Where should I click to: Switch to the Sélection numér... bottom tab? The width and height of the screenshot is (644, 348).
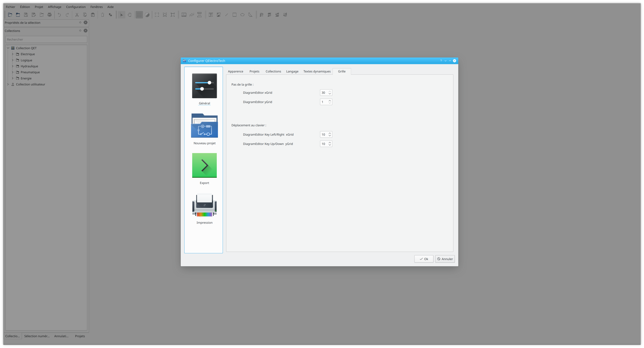(37, 336)
